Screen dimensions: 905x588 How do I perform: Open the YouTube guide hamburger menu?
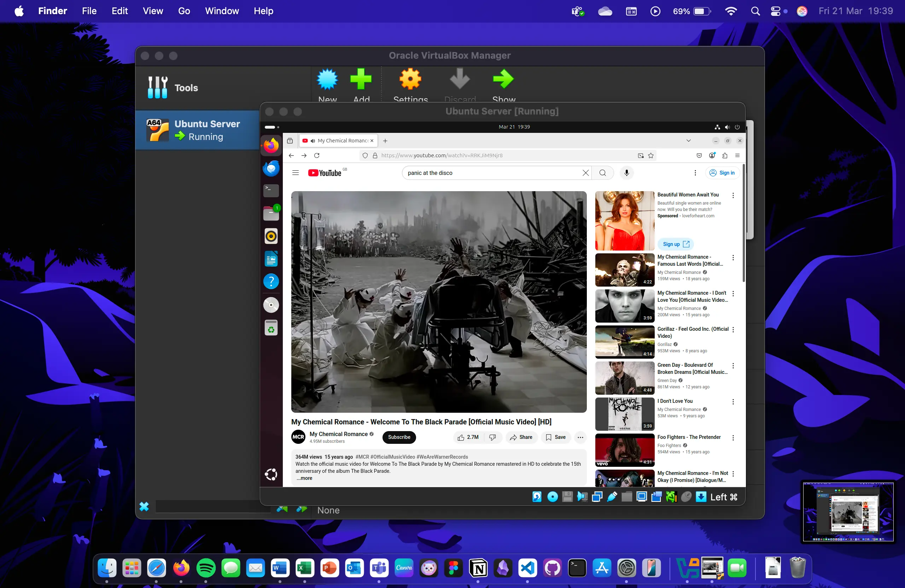coord(296,172)
